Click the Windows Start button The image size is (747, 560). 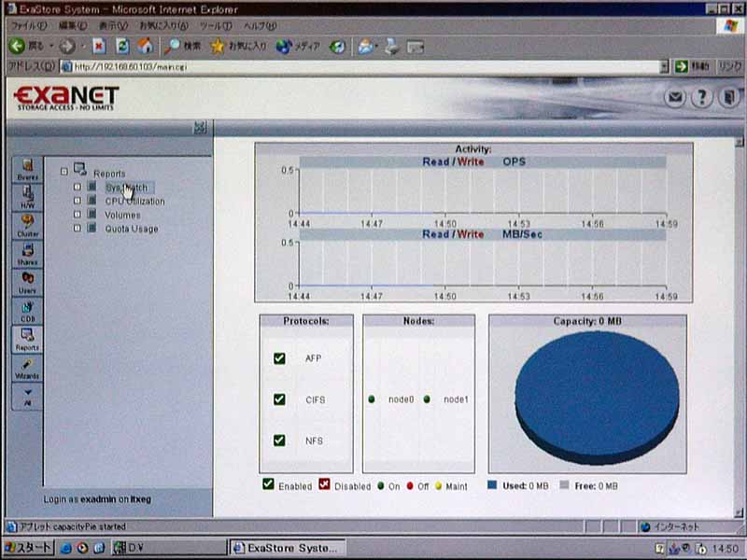(x=28, y=548)
